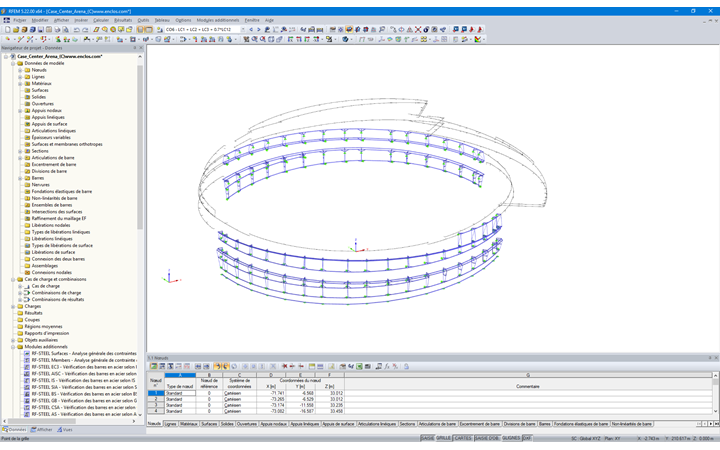Toggle the SAISIE status bar button

427,439
